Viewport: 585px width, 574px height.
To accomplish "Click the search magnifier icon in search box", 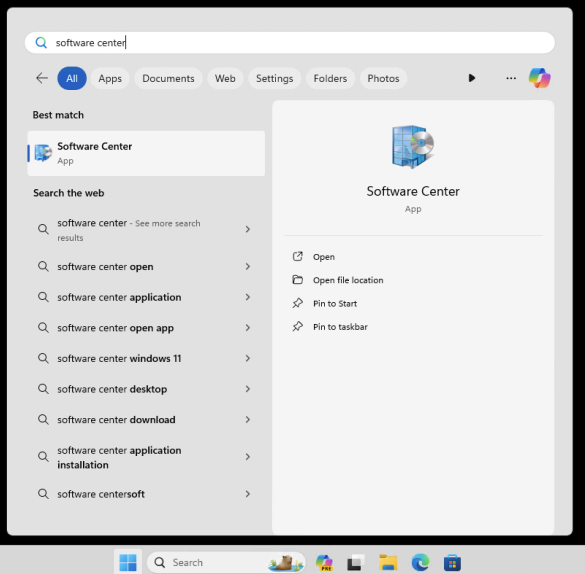I will 41,43.
